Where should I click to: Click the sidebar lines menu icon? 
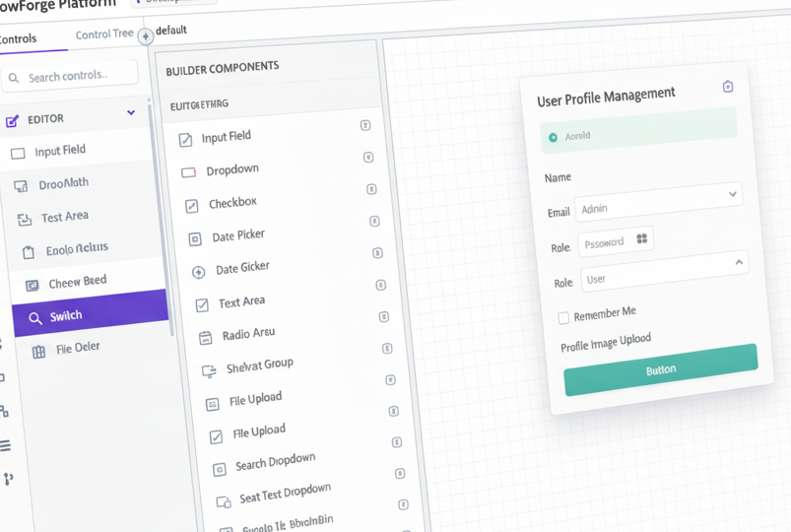click(x=5, y=446)
